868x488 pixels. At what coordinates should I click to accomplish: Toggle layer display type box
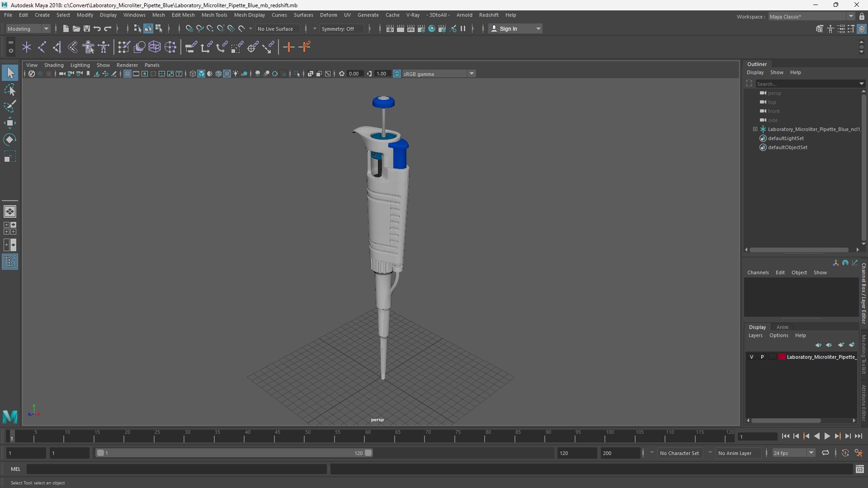coord(773,357)
